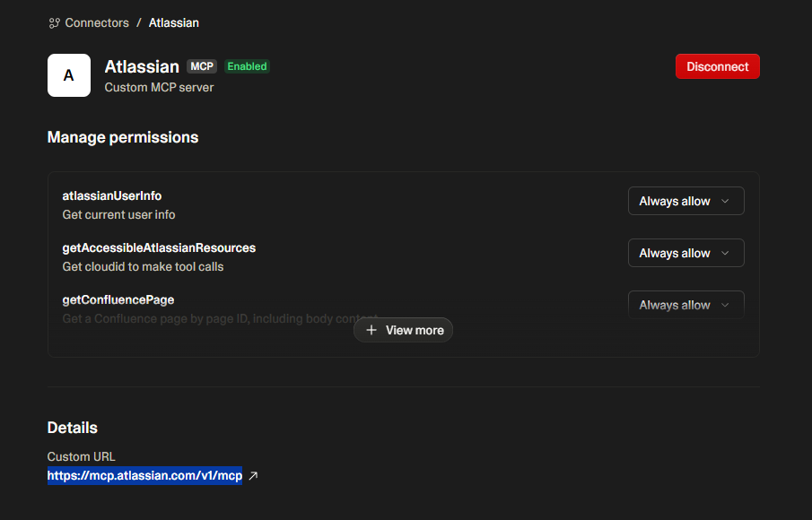This screenshot has height=520, width=812.
Task: Click the green Enabled status badge
Action: [x=247, y=66]
